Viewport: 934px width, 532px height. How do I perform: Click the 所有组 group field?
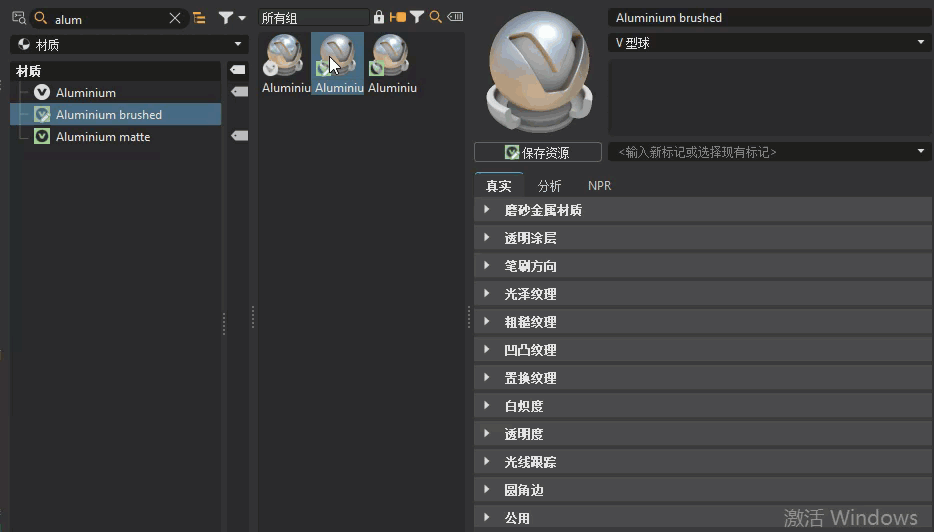point(313,18)
